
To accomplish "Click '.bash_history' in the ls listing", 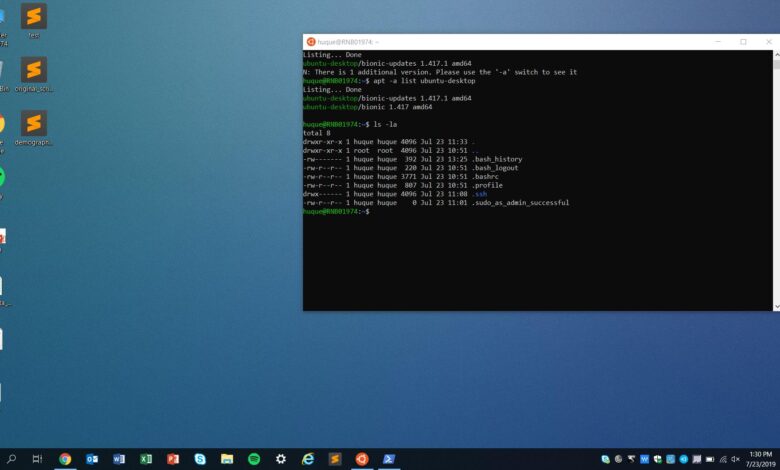I will [497, 159].
